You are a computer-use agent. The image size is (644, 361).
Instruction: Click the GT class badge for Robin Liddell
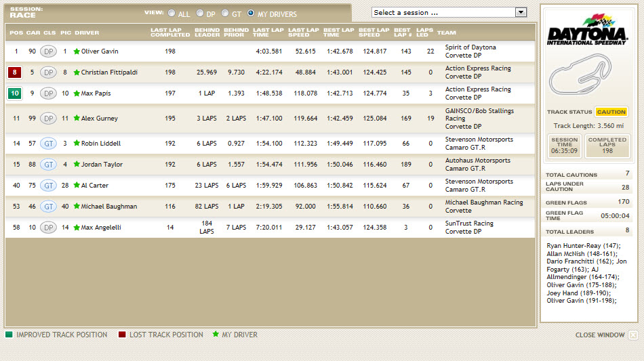(48, 144)
